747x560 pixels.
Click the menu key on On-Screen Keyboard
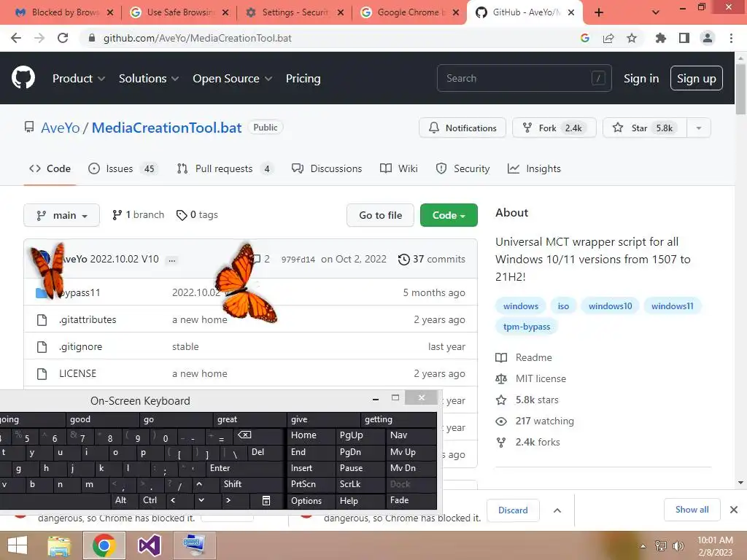point(266,500)
